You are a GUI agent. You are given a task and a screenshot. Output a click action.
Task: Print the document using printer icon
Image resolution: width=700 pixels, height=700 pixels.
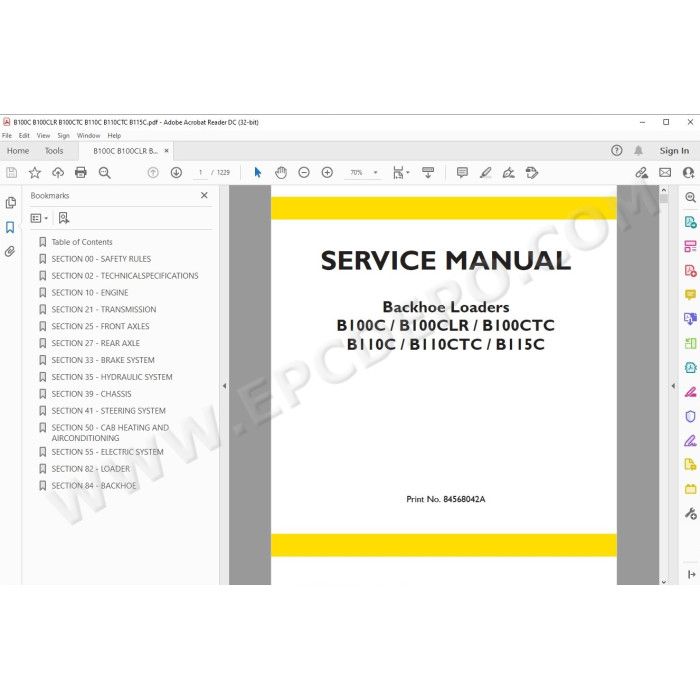pyautogui.click(x=81, y=172)
